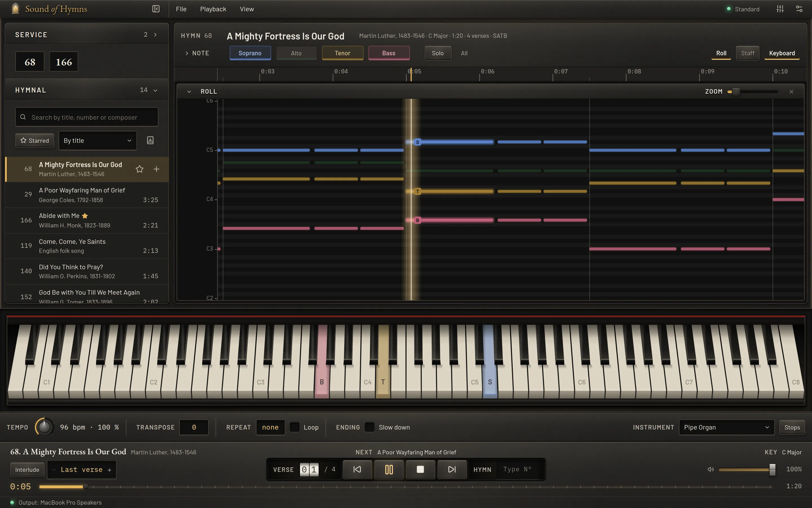The image size is (812, 508).
Task: Collapse the Roll panel chevron
Action: click(x=189, y=92)
